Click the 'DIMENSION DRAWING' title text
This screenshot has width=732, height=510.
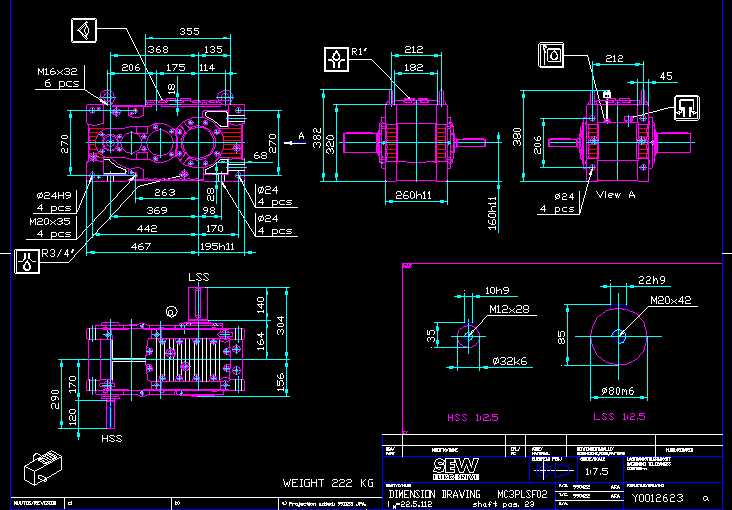pos(434,494)
